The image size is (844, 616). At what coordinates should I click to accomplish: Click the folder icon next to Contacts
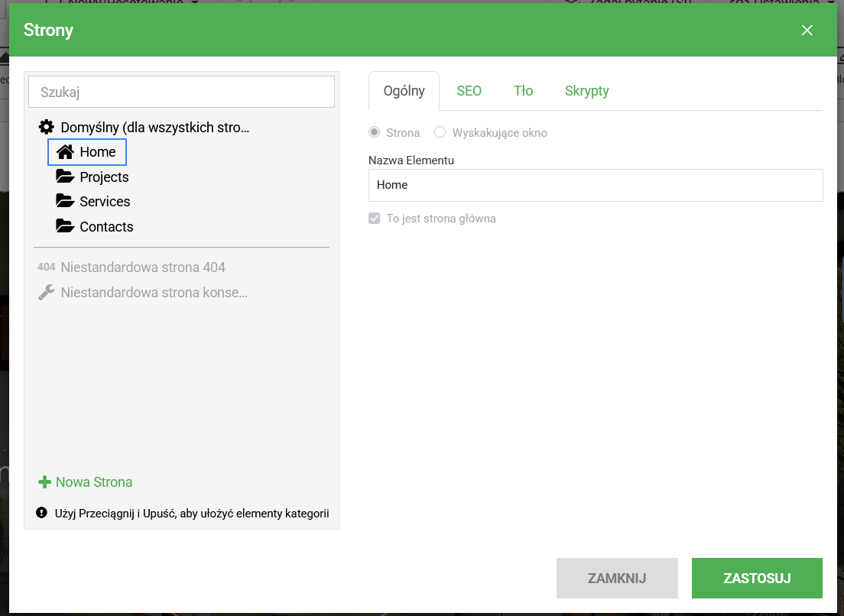pyautogui.click(x=65, y=227)
